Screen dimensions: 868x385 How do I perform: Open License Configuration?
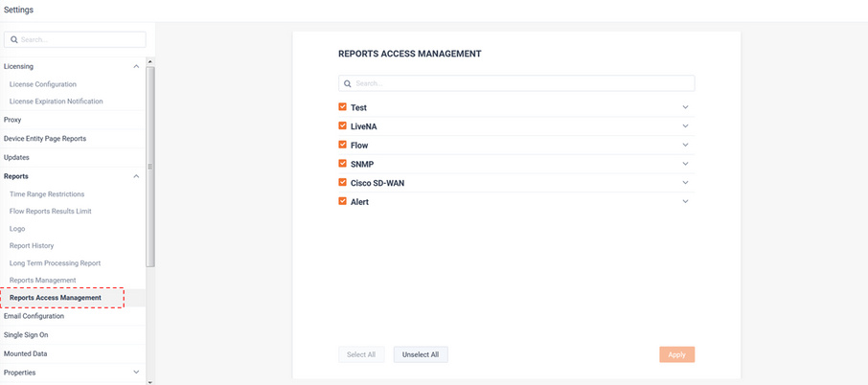[43, 84]
